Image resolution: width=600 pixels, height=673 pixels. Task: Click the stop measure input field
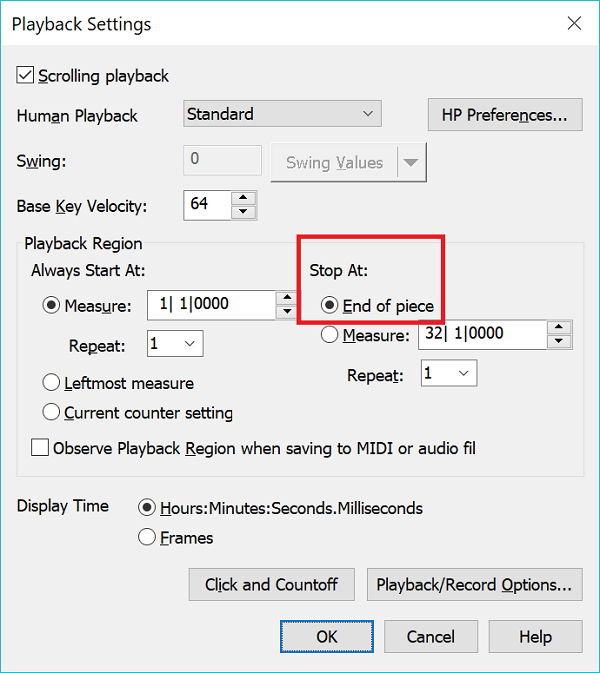click(482, 335)
